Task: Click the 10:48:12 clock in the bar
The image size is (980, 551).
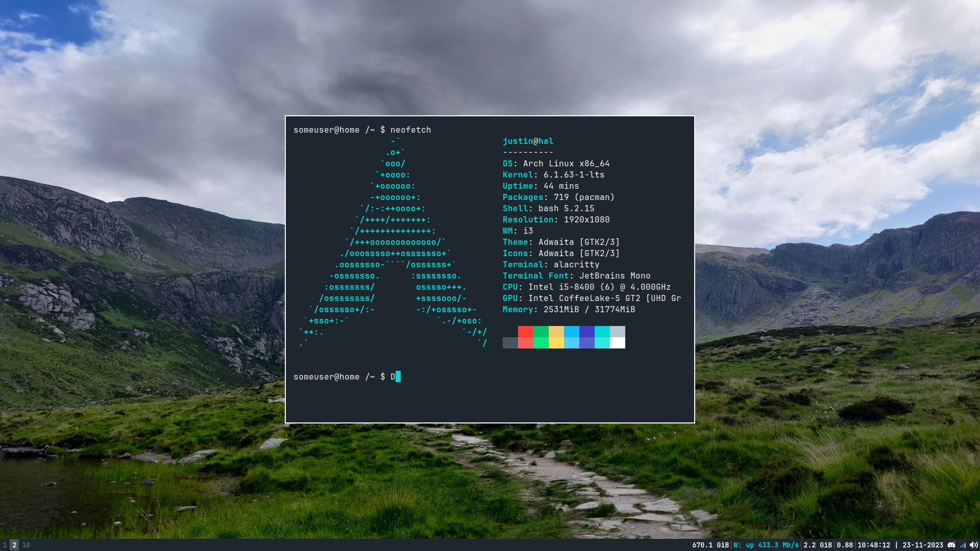Action: (873, 545)
